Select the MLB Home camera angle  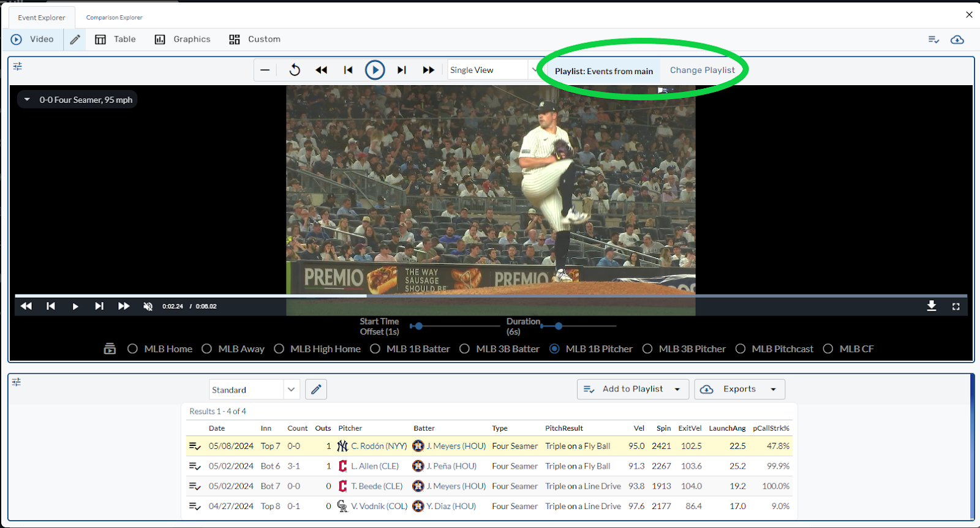coord(132,349)
